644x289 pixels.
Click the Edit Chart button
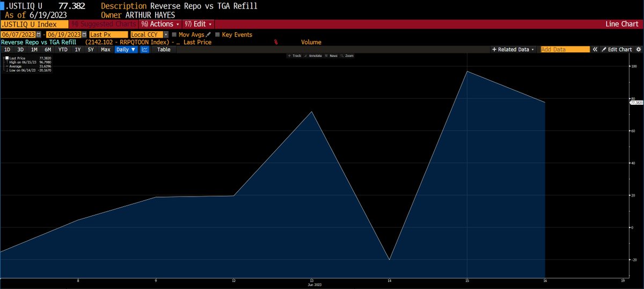tap(617, 49)
